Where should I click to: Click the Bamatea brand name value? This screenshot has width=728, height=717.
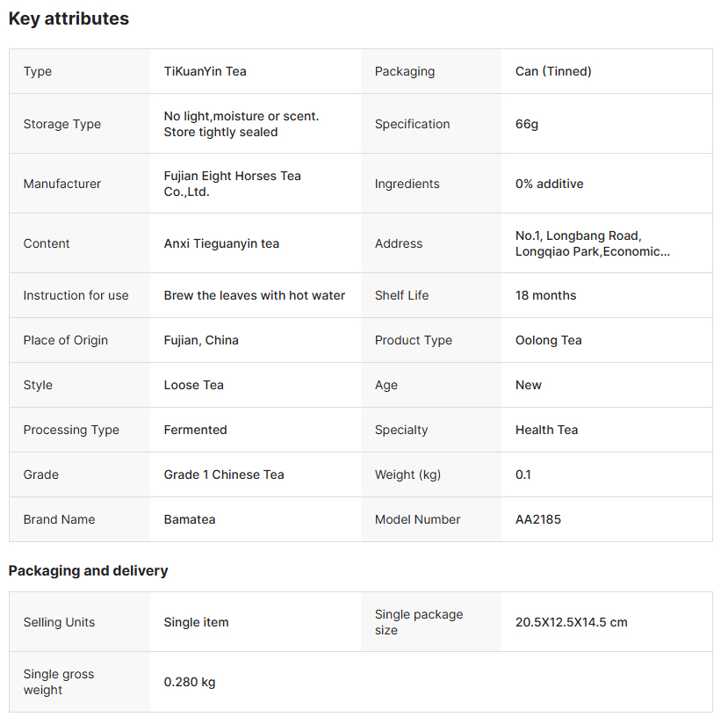pyautogui.click(x=189, y=519)
